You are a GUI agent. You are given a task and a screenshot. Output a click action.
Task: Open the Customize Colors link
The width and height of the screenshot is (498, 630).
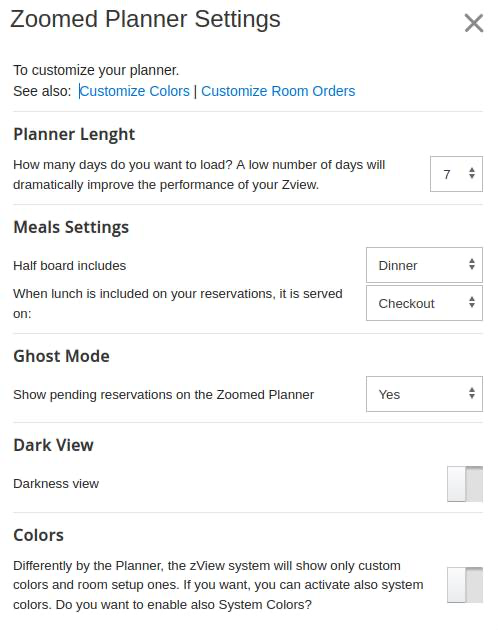[x=135, y=91]
